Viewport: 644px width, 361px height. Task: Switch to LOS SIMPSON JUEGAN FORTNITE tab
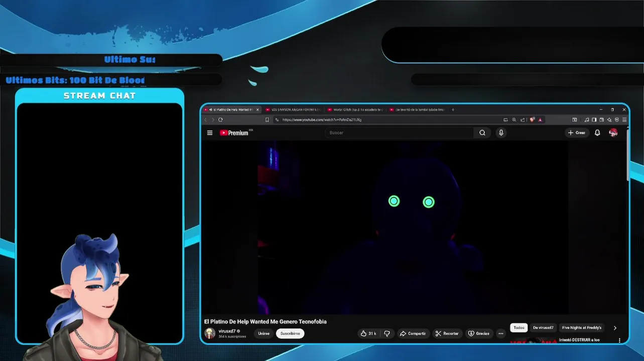(294, 109)
